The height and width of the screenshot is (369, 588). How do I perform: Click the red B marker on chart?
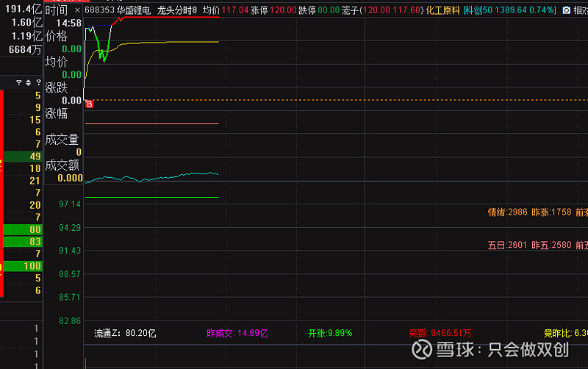89,105
